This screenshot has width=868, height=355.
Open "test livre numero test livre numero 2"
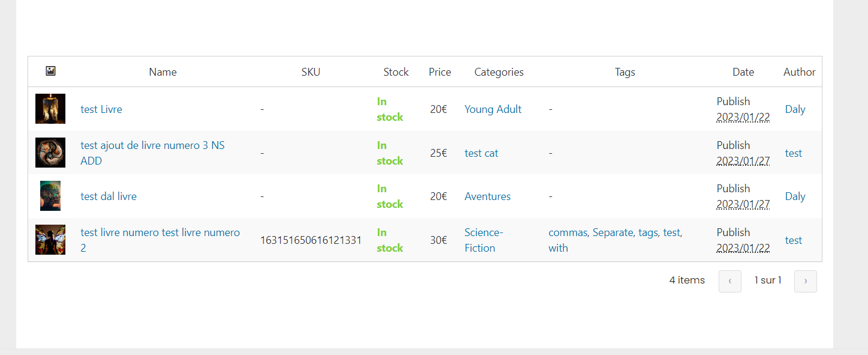pos(160,240)
